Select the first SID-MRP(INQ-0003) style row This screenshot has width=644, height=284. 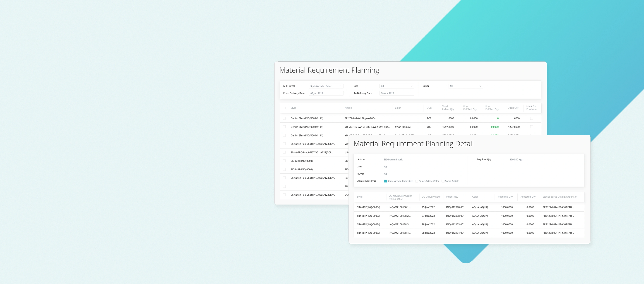(301, 161)
